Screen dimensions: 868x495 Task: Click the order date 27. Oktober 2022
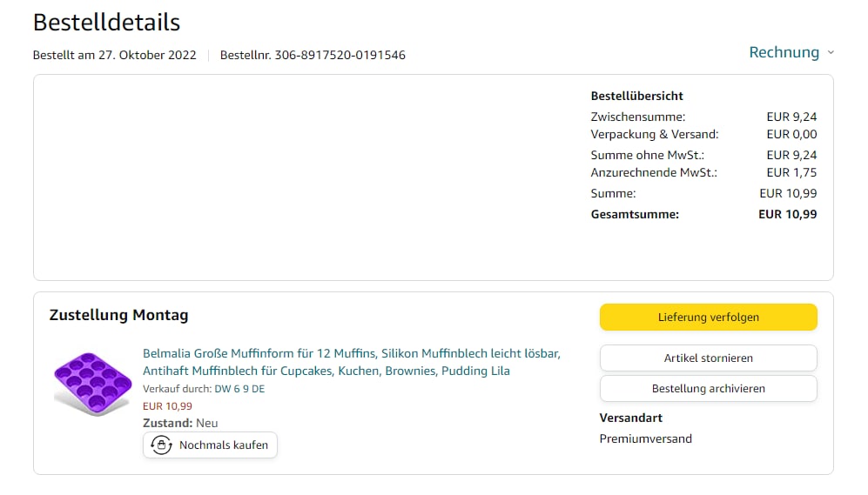tap(148, 55)
